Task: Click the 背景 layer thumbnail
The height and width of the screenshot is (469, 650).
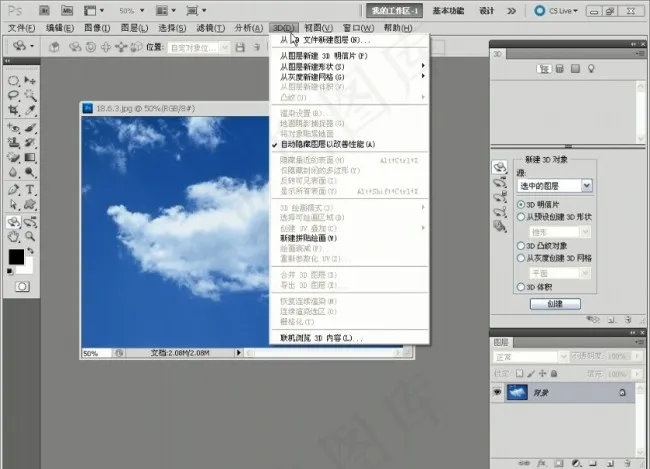Action: [517, 393]
